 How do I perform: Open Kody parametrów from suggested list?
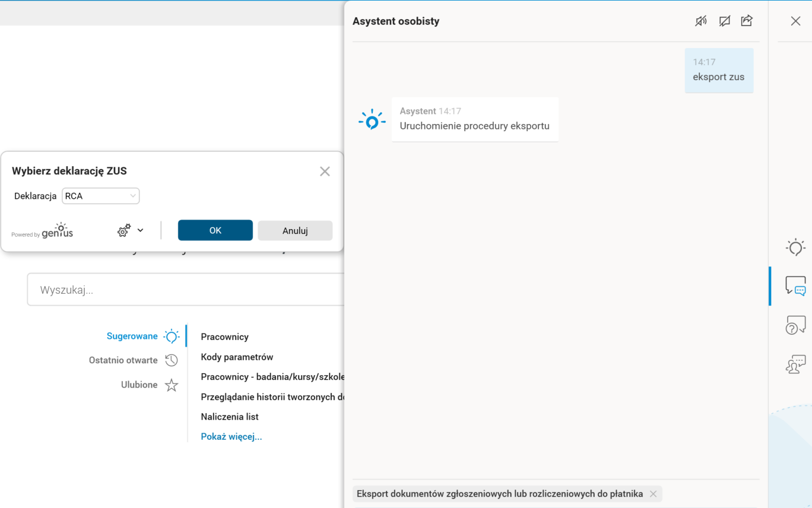coord(237,357)
